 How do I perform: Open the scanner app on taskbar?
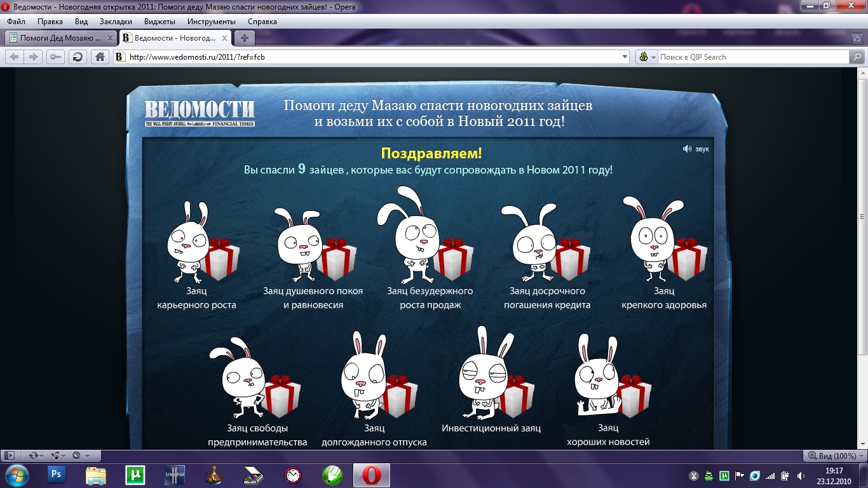(x=254, y=475)
